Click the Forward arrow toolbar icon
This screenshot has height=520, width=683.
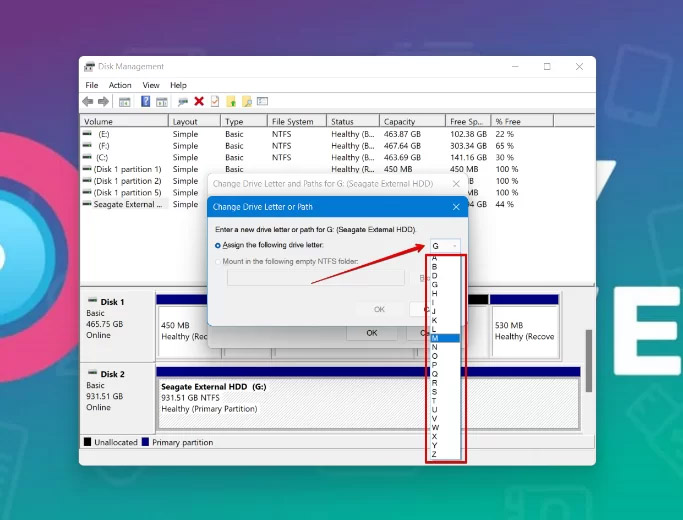click(x=103, y=102)
